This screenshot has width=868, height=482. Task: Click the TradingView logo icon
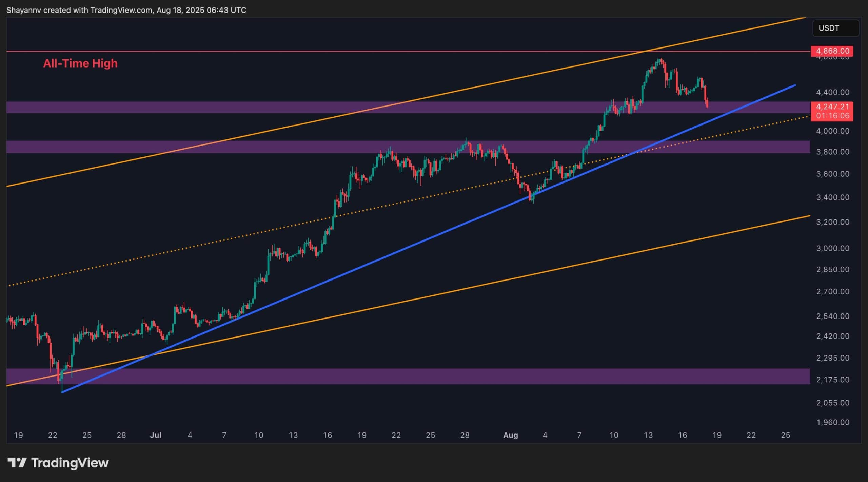point(17,463)
